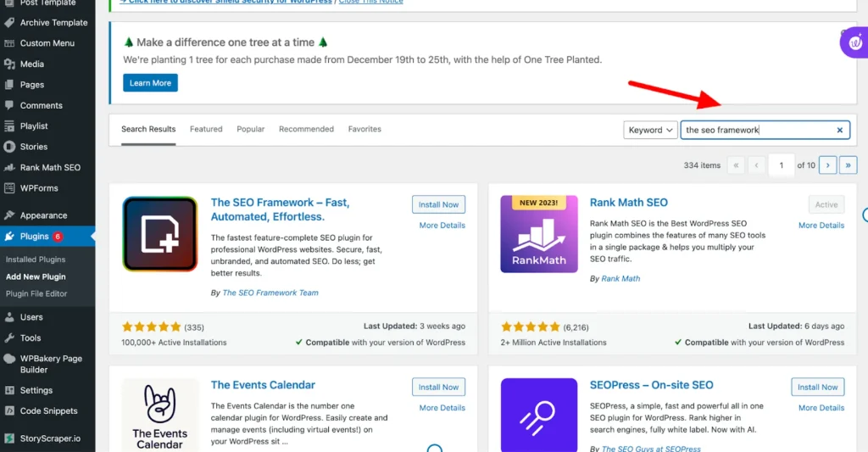The image size is (868, 452).
Task: Click the Custom Menu sidebar icon
Action: click(x=8, y=43)
